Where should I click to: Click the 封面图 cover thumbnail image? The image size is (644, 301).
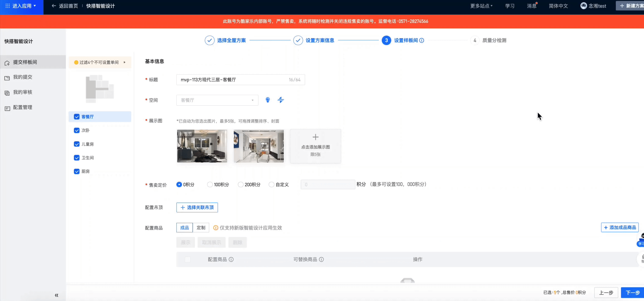coord(202,146)
